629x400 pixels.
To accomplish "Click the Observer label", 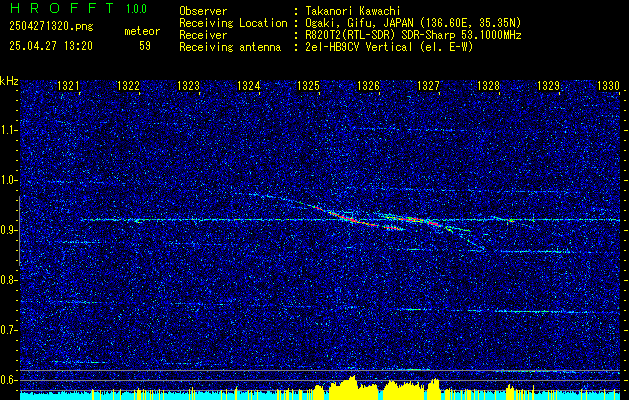I will pos(203,11).
